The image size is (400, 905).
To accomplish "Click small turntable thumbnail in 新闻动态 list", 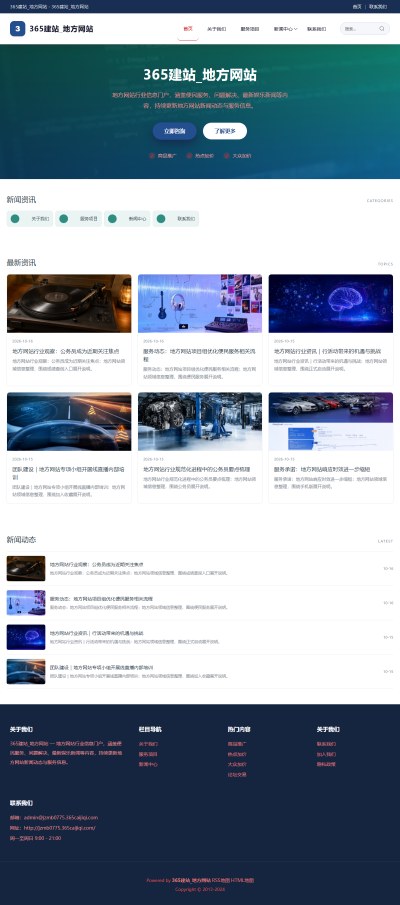I will 26,569.
